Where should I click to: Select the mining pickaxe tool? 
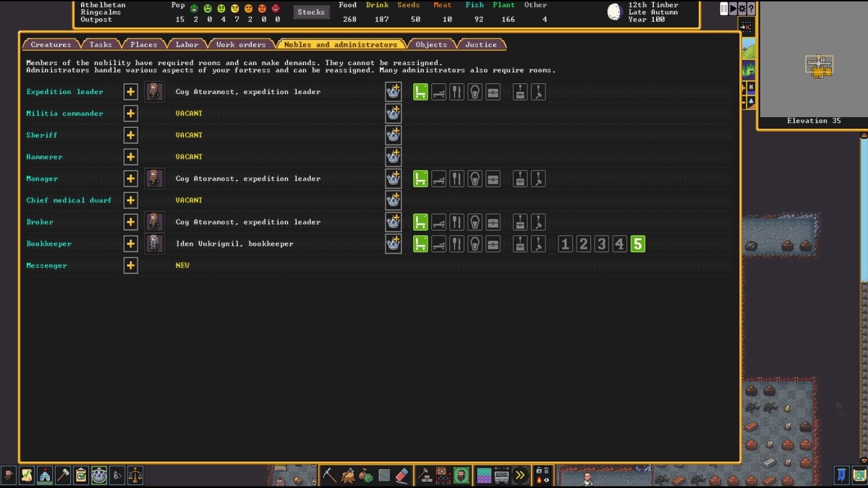(330, 475)
